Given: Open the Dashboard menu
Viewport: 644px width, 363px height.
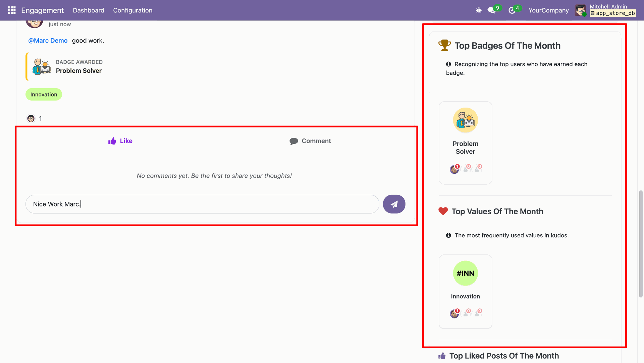Looking at the screenshot, I should [x=89, y=10].
